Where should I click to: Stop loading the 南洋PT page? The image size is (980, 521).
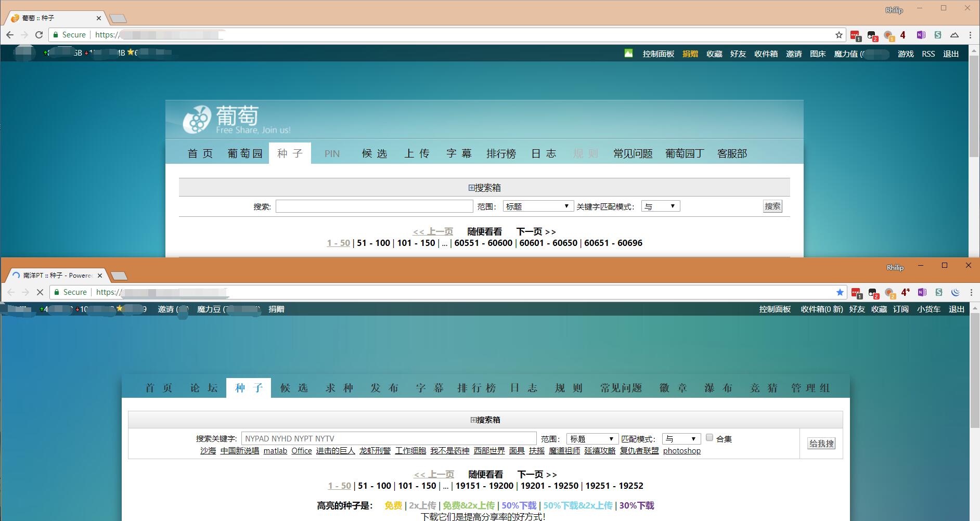coord(40,292)
